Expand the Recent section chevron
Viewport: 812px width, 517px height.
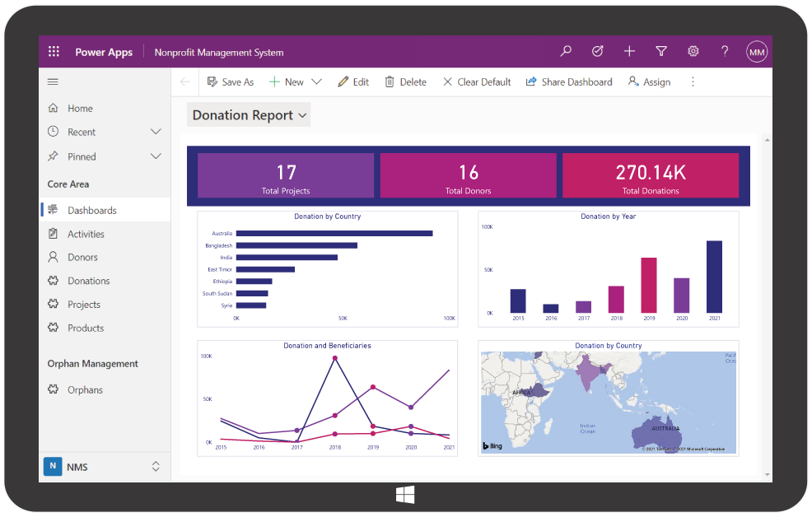tap(156, 132)
